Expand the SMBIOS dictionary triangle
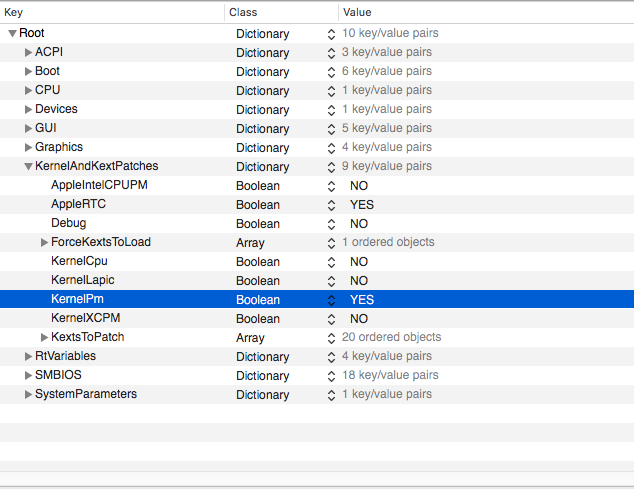The height and width of the screenshot is (489, 634). click(28, 376)
